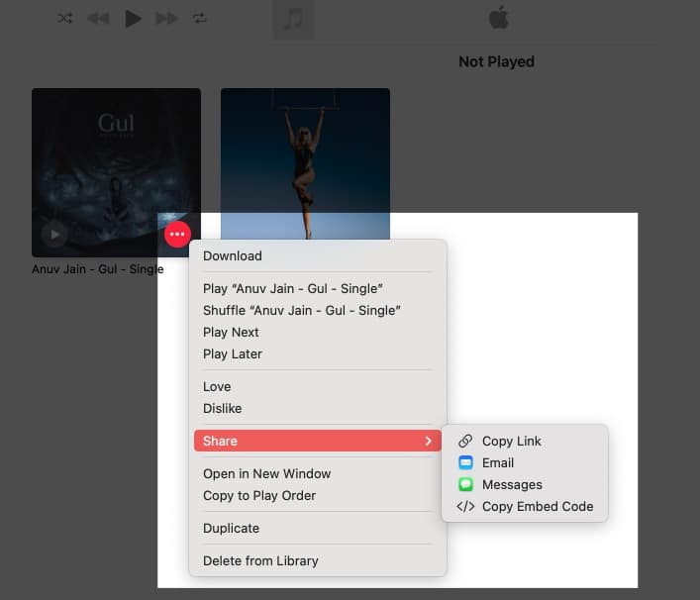Skip forward to the next track

pos(166,18)
